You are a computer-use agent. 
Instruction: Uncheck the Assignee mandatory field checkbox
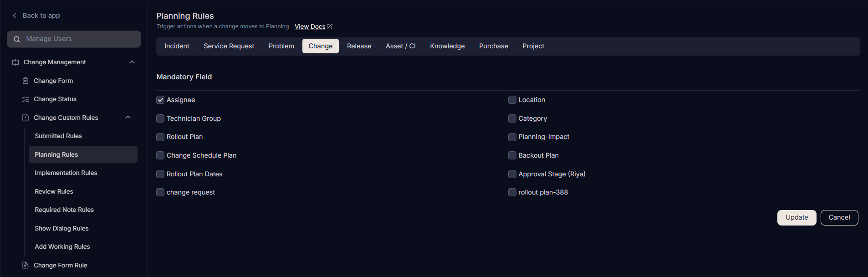click(160, 100)
